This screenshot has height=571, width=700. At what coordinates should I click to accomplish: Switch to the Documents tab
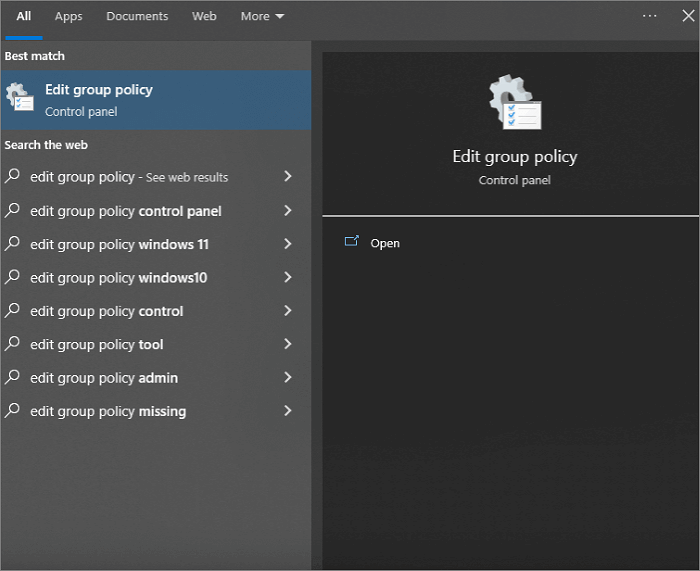pos(137,17)
